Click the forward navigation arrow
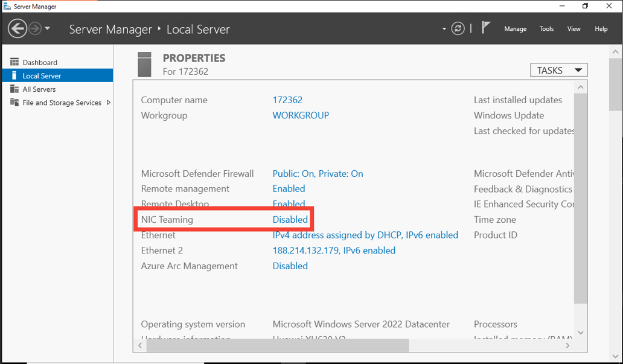Viewport: 623px width, 364px height. [x=34, y=27]
